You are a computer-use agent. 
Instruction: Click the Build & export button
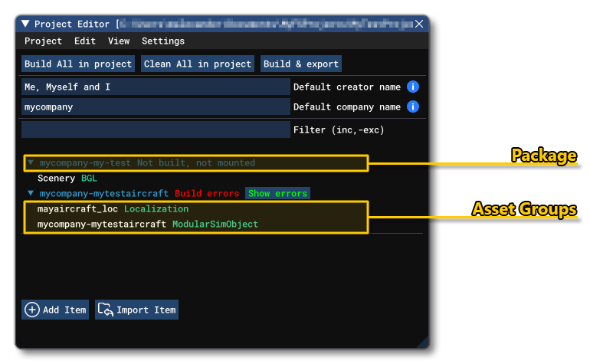300,64
